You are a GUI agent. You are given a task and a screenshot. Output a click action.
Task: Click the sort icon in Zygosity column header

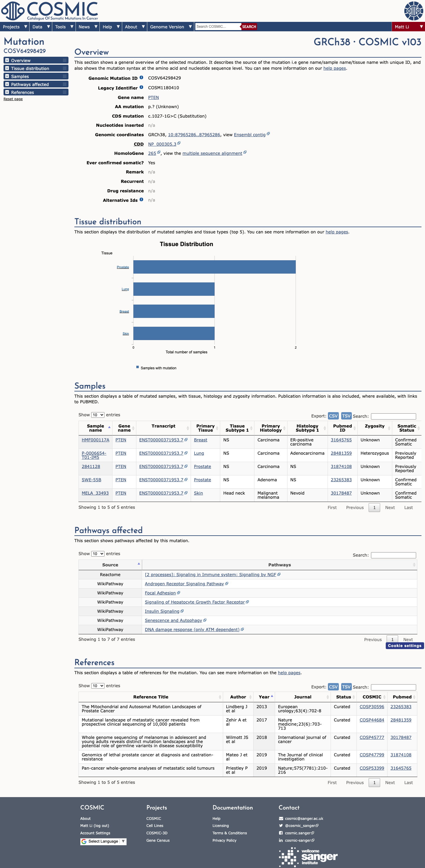click(x=389, y=428)
